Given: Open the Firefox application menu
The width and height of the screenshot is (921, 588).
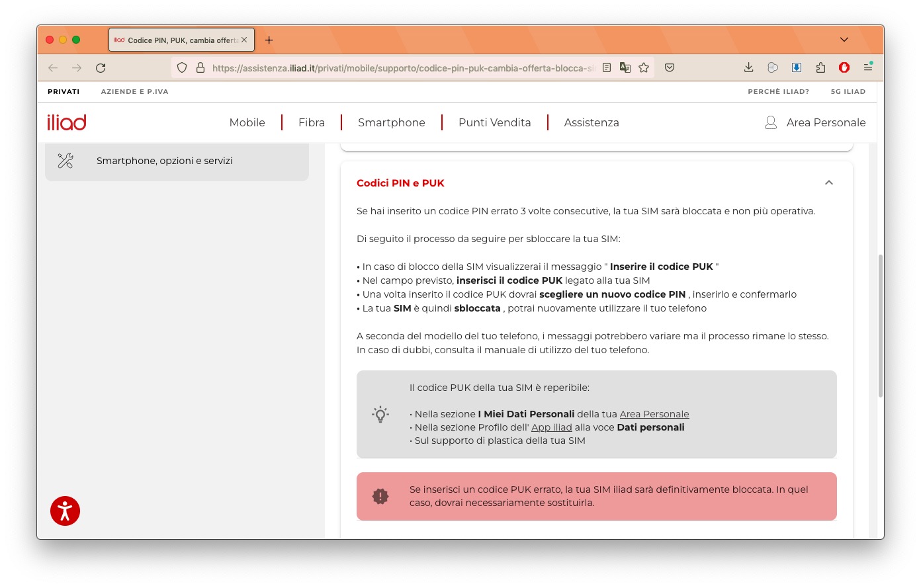Looking at the screenshot, I should coord(868,67).
